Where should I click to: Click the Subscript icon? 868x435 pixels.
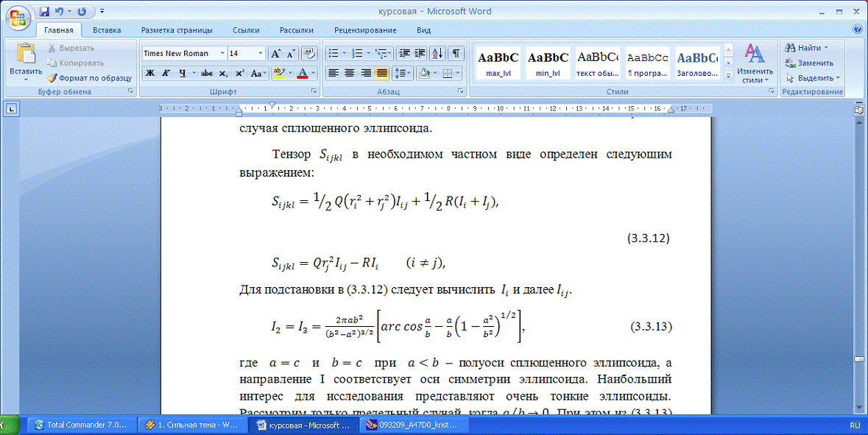[x=224, y=74]
